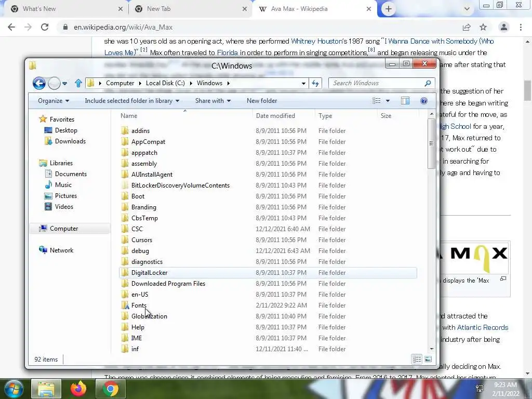Viewport: 532px width, 399px height.
Task: Open the Chrome three-dot menu
Action: pyautogui.click(x=521, y=27)
